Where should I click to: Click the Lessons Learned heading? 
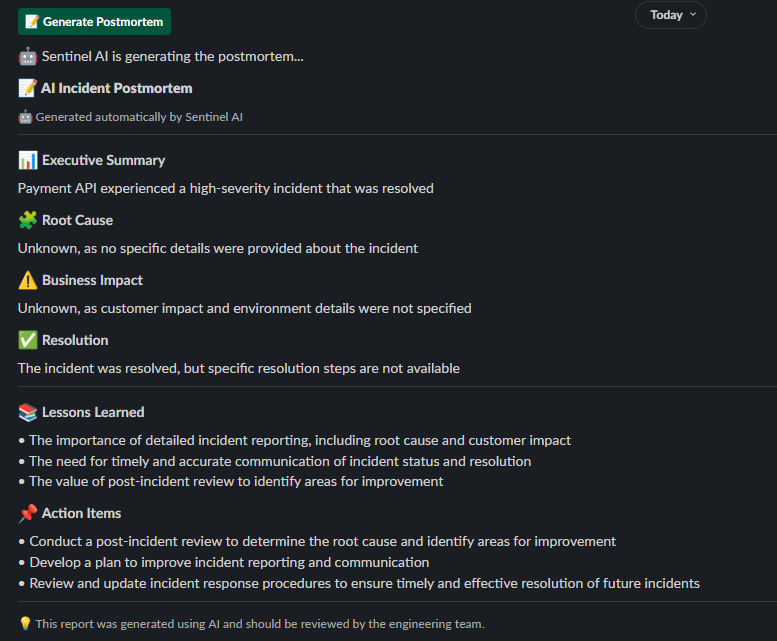tap(93, 412)
